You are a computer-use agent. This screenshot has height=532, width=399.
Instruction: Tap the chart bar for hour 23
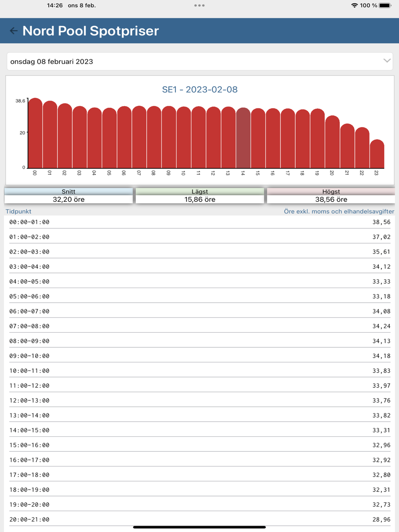click(377, 154)
